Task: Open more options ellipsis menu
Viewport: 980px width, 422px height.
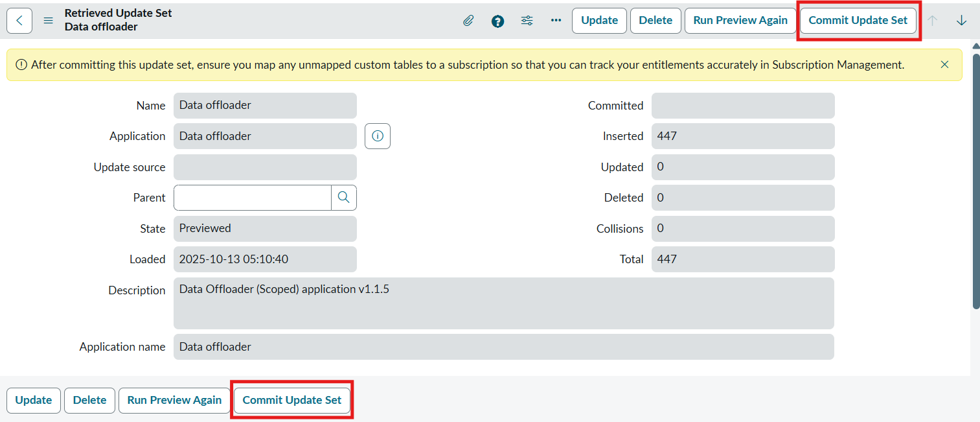Action: (556, 21)
